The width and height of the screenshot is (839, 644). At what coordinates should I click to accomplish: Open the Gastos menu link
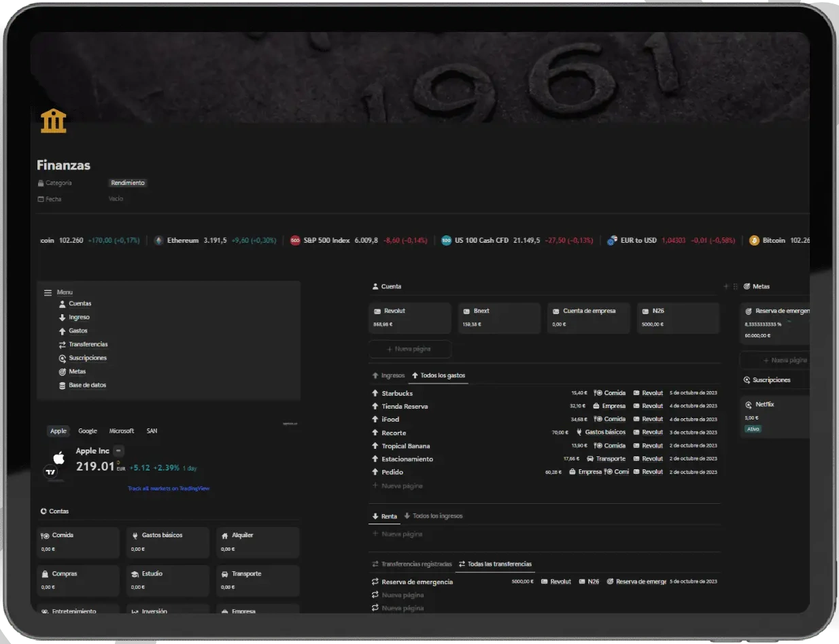tap(78, 331)
